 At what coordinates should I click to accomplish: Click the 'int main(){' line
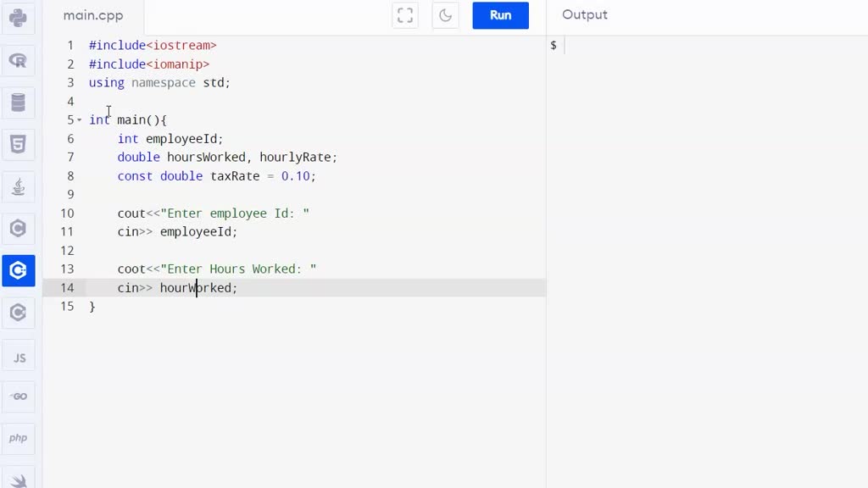click(x=128, y=120)
